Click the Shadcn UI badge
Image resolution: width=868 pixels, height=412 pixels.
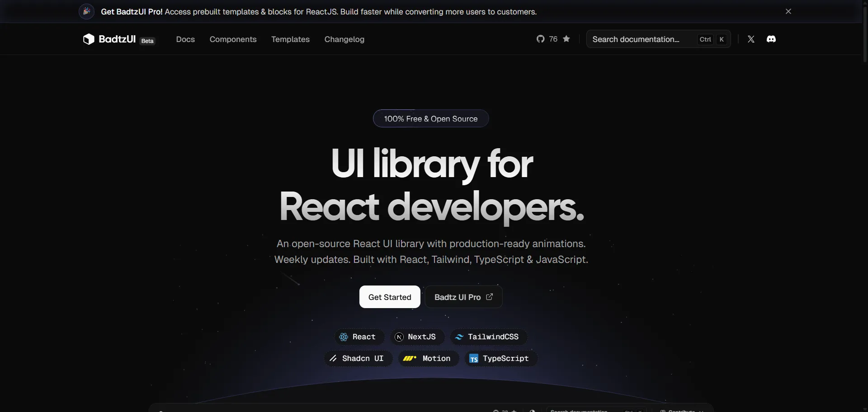click(x=358, y=358)
